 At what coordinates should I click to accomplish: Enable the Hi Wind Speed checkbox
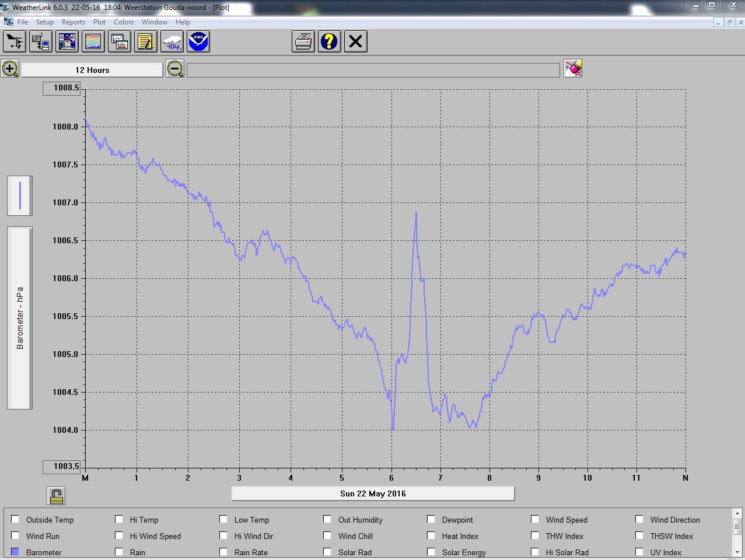119,535
